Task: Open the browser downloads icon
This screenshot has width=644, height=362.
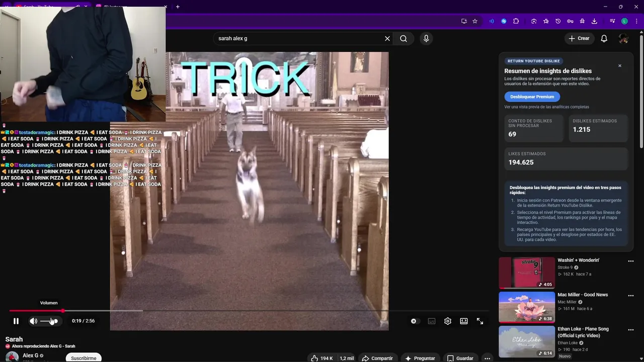Action: pyautogui.click(x=594, y=21)
